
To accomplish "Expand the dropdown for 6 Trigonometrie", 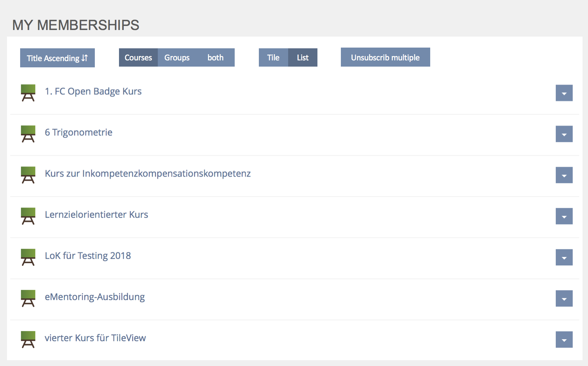I will [564, 134].
